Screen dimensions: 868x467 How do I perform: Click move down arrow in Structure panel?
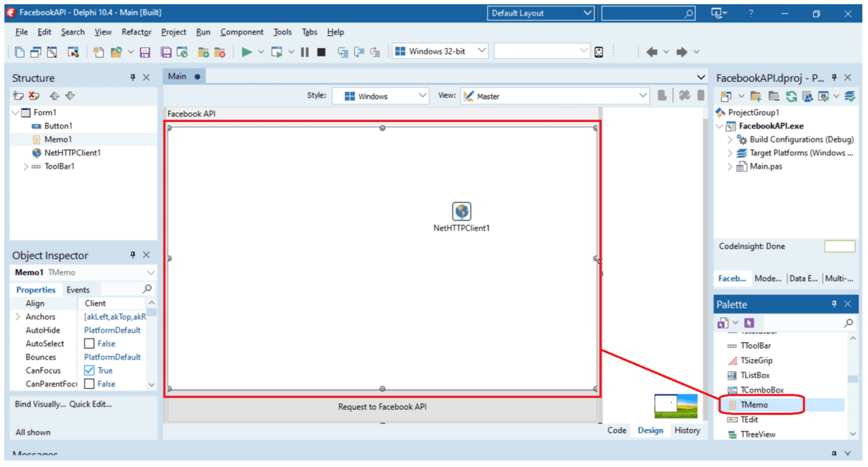[x=70, y=95]
